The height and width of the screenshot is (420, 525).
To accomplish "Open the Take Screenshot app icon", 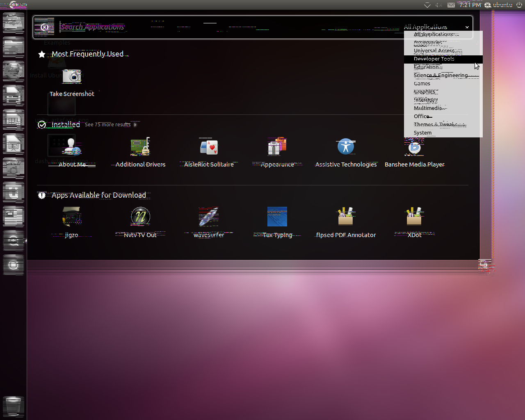I will [x=72, y=77].
